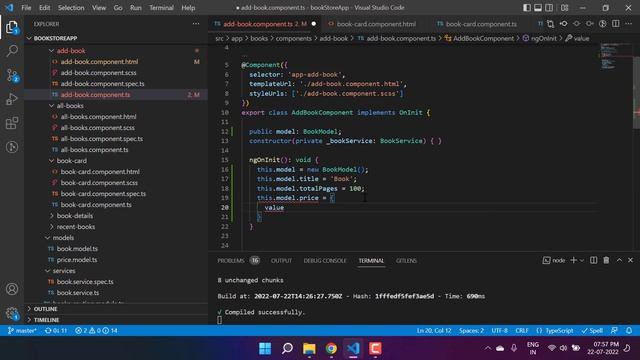Image resolution: width=640 pixels, height=360 pixels.
Task: Click customize layout icon in title bar
Action: (x=564, y=8)
